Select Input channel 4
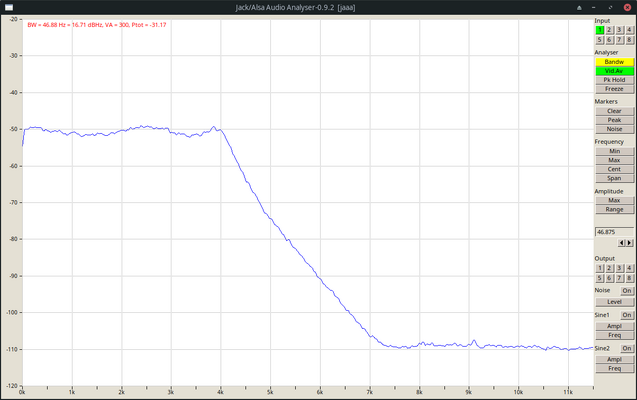 (629, 30)
